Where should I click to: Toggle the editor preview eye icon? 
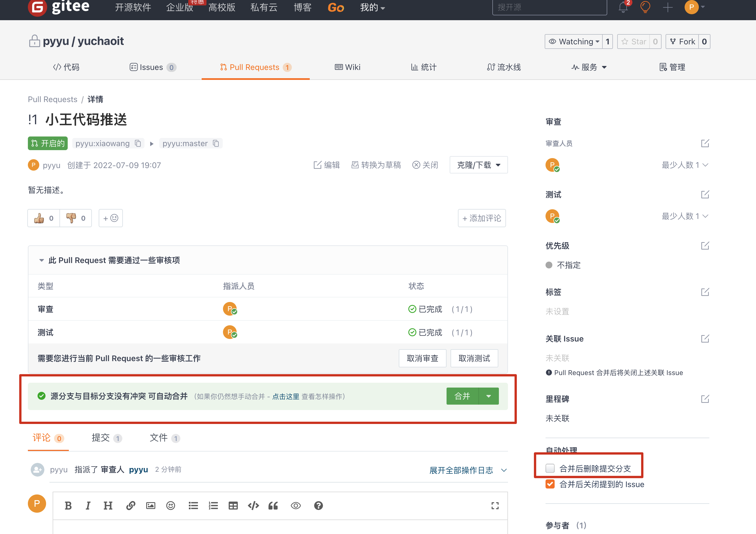pyautogui.click(x=296, y=506)
